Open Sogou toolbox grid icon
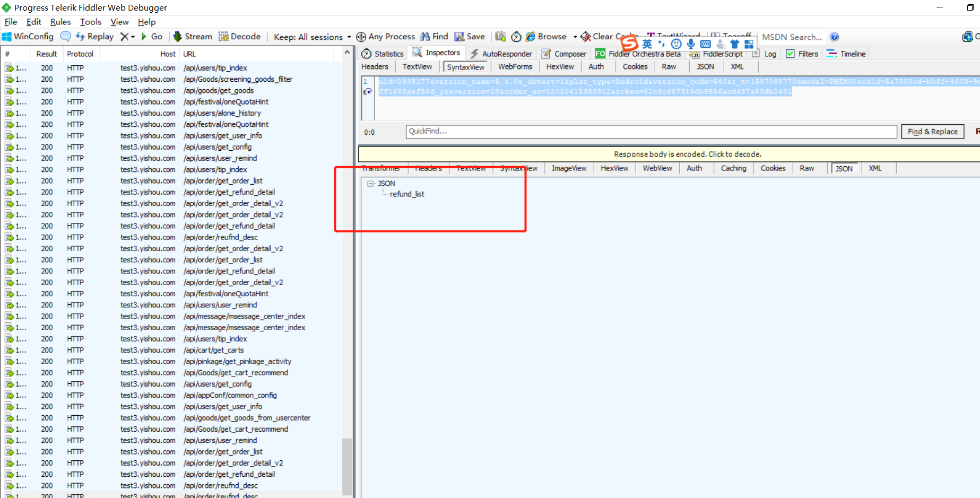The width and height of the screenshot is (980, 498). pos(749,44)
